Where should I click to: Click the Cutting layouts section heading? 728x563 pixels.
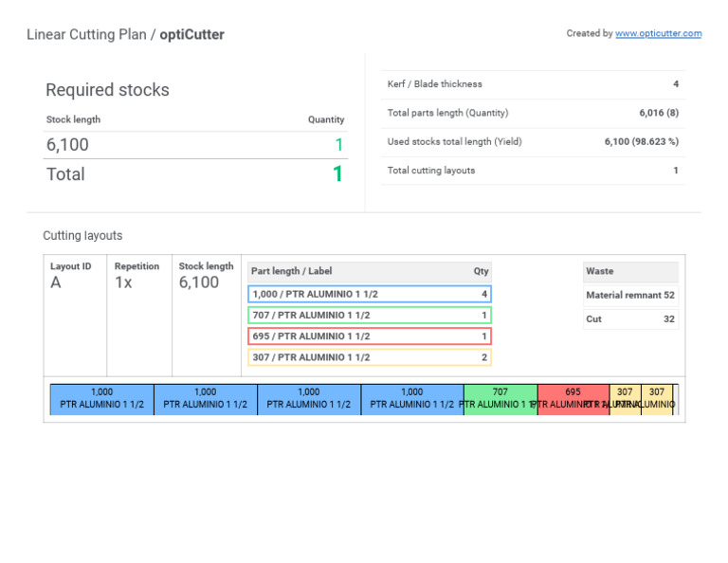pyautogui.click(x=82, y=235)
